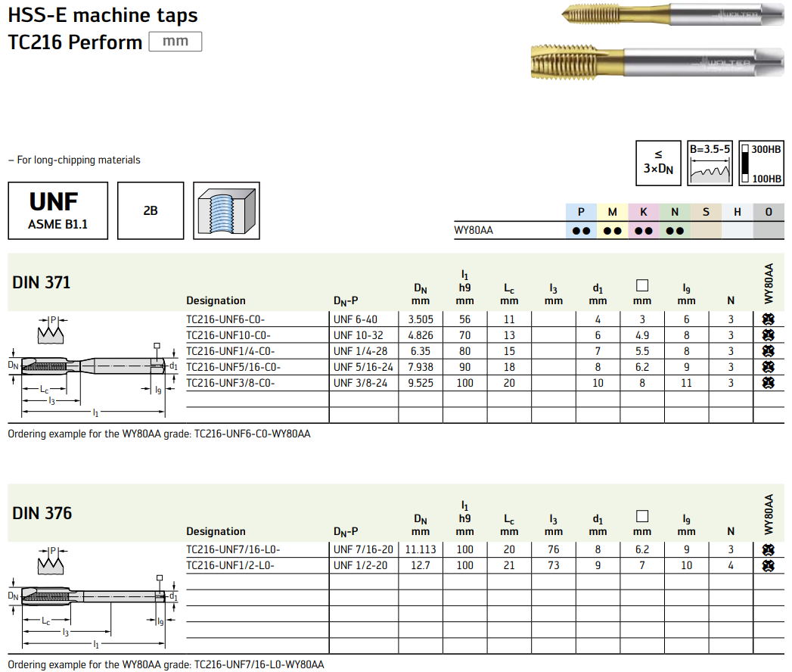Click the larger tap photo below it
The height and width of the screenshot is (672, 792).
tap(657, 62)
